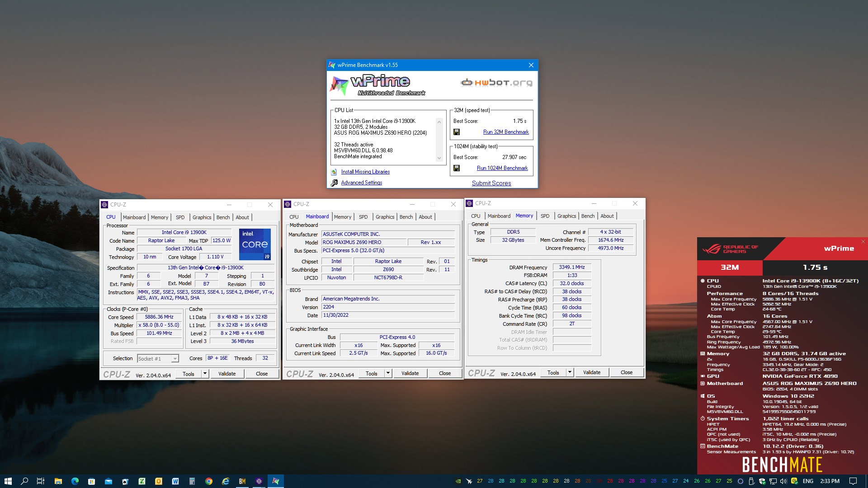Close the BenchMate wPrime overlay panel

point(863,242)
